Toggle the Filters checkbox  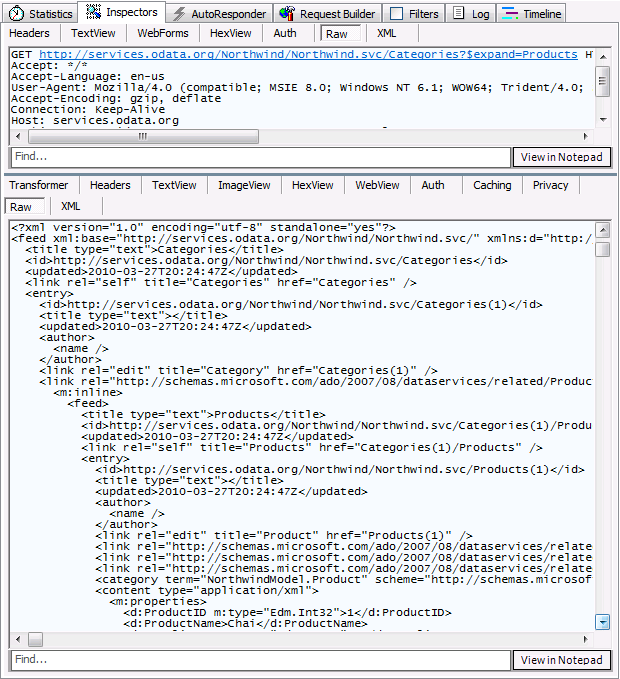(396, 14)
